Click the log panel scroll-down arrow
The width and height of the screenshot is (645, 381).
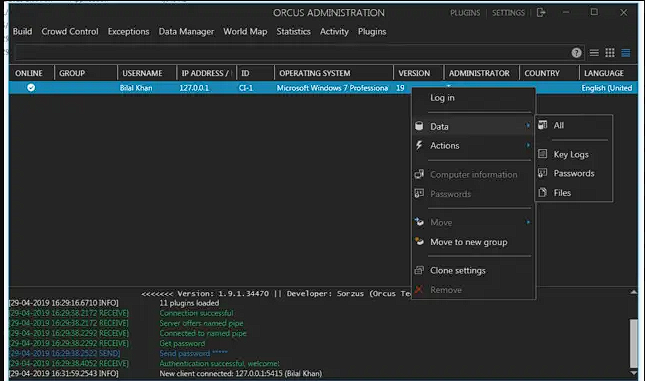click(x=633, y=373)
